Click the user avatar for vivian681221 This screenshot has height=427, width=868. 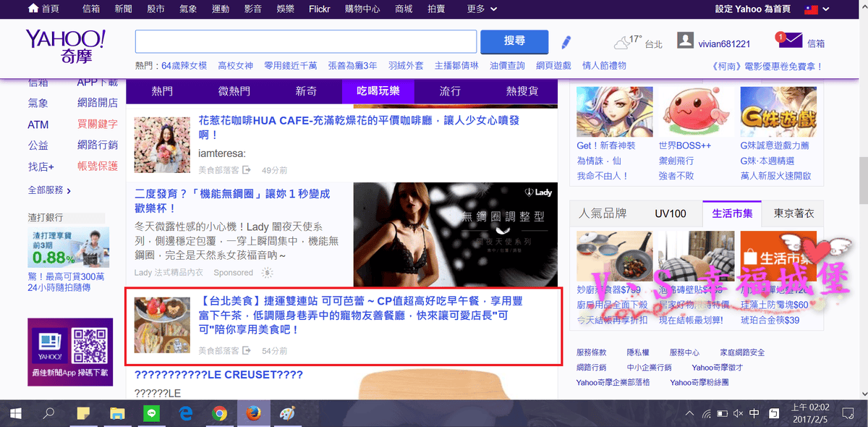pos(685,41)
